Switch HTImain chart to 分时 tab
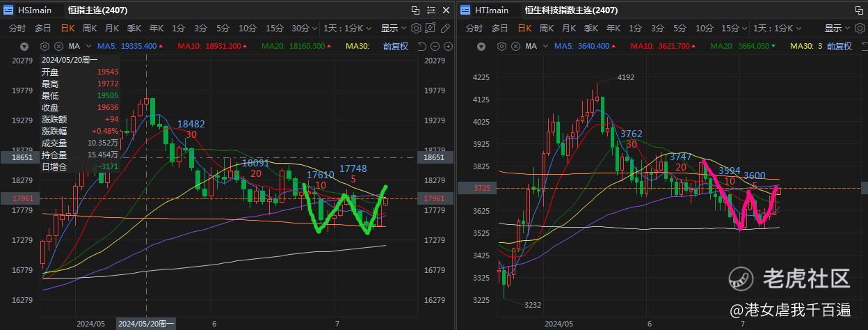Viewport: 868px width, 330px height. point(474,29)
